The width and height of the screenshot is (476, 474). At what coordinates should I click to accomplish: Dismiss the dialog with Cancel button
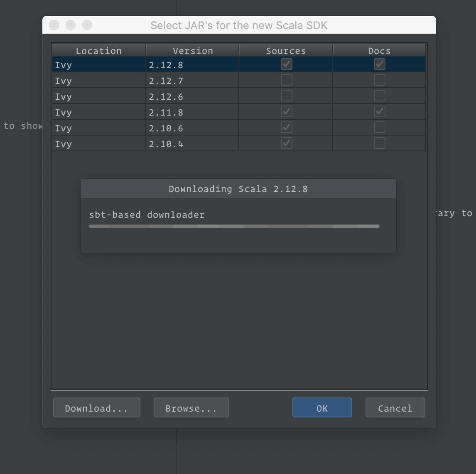click(x=395, y=407)
